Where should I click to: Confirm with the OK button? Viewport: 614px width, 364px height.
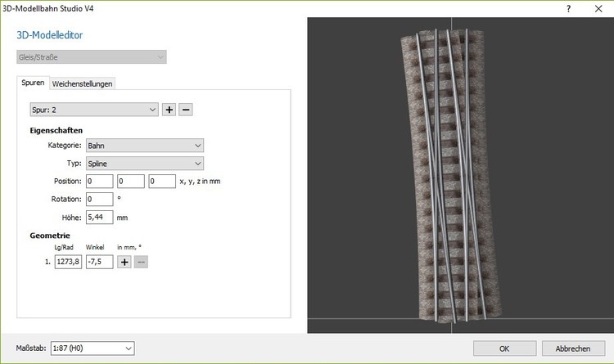coord(505,348)
